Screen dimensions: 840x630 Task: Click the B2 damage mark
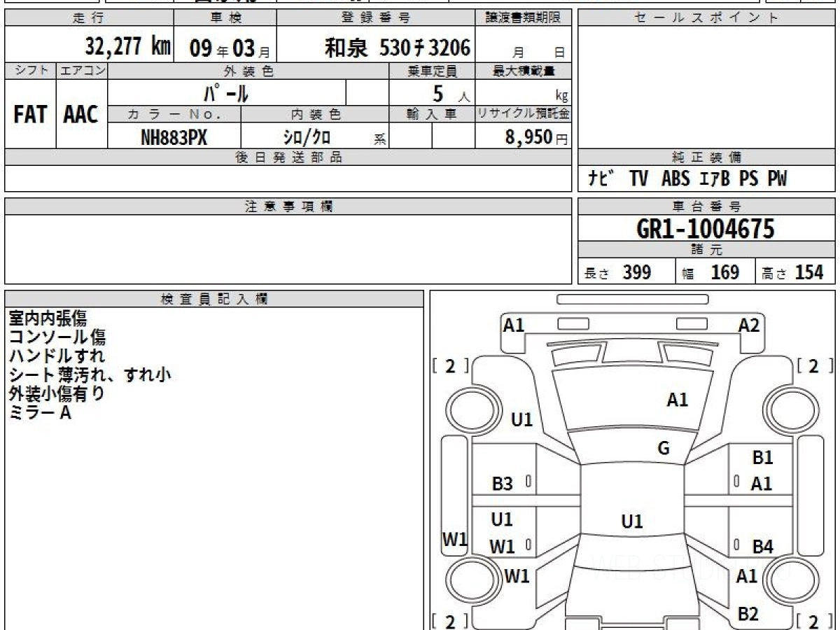[x=748, y=614]
